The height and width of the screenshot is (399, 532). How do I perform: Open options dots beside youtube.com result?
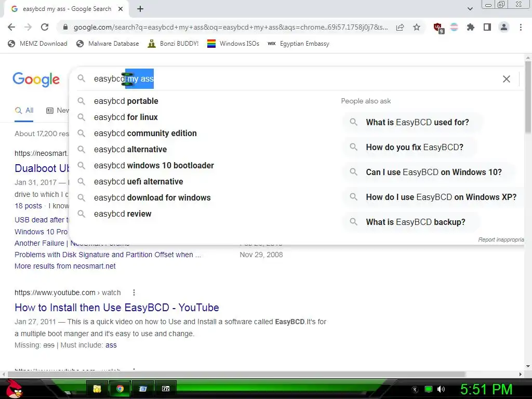(134, 292)
